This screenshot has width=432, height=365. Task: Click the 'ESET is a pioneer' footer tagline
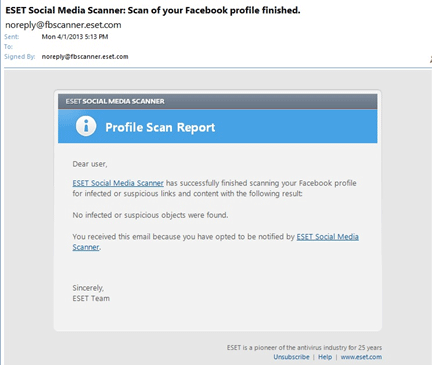tap(304, 348)
